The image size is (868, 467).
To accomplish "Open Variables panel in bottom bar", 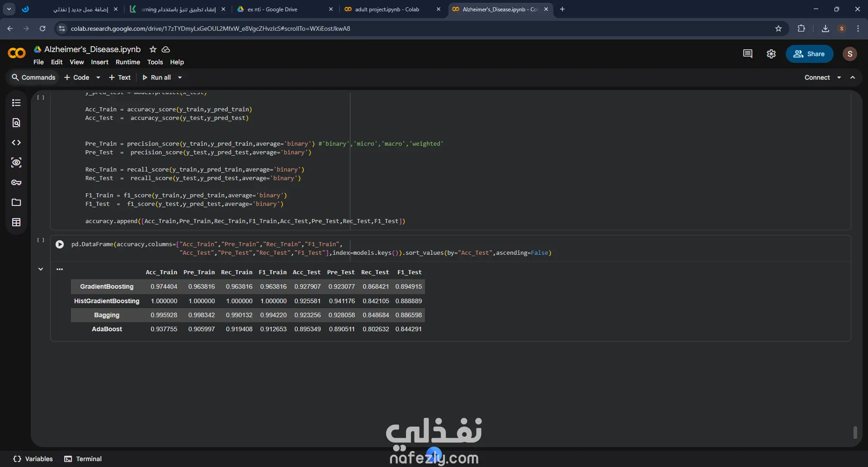I will point(33,459).
